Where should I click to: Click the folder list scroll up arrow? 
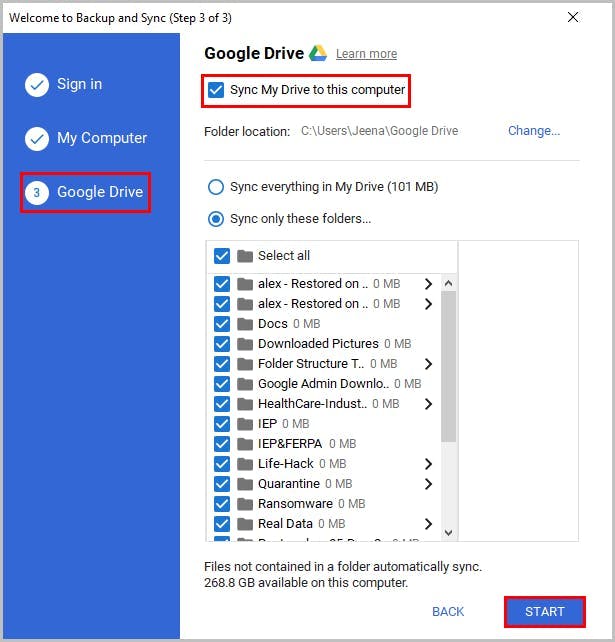pyautogui.click(x=449, y=283)
